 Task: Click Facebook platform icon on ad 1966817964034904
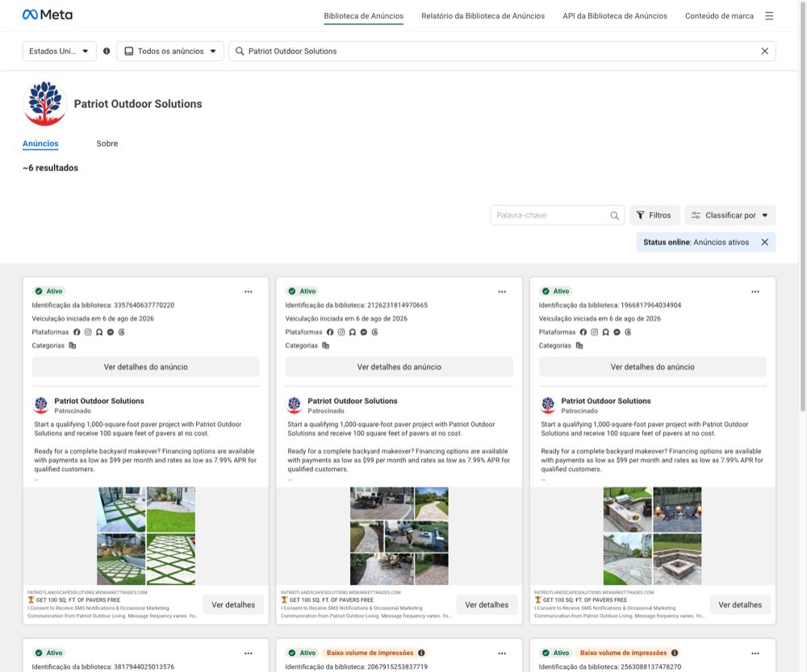(583, 332)
